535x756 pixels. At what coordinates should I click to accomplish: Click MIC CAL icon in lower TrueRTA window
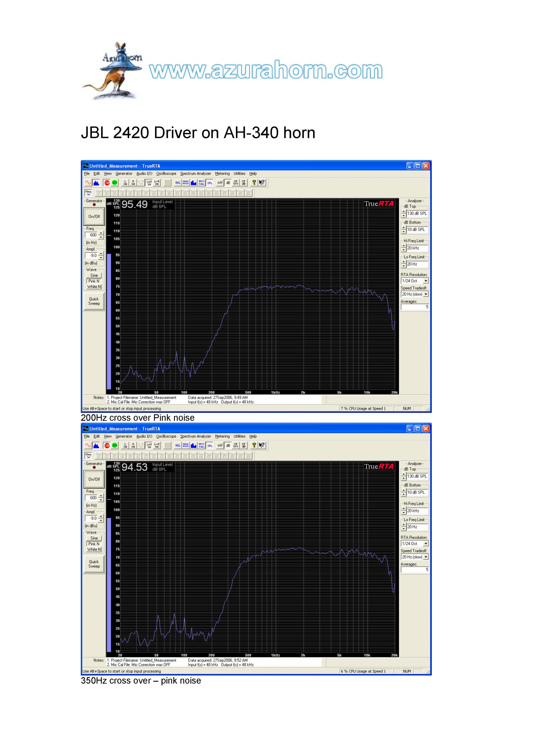(202, 445)
